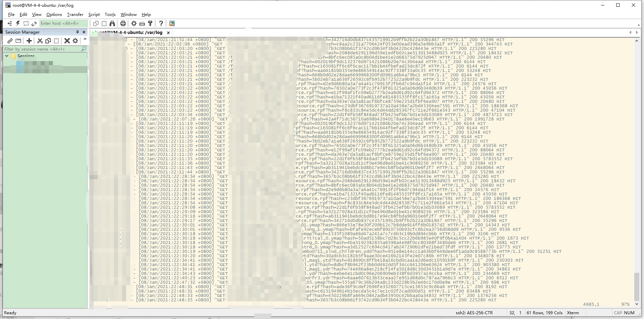644x319 pixels.
Task: Click the Print icon
Action: point(123,23)
